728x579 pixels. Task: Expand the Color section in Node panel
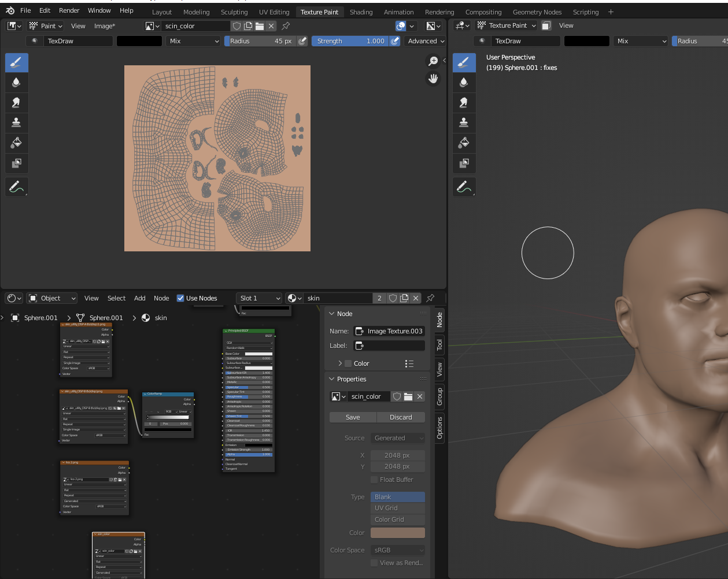pyautogui.click(x=340, y=363)
